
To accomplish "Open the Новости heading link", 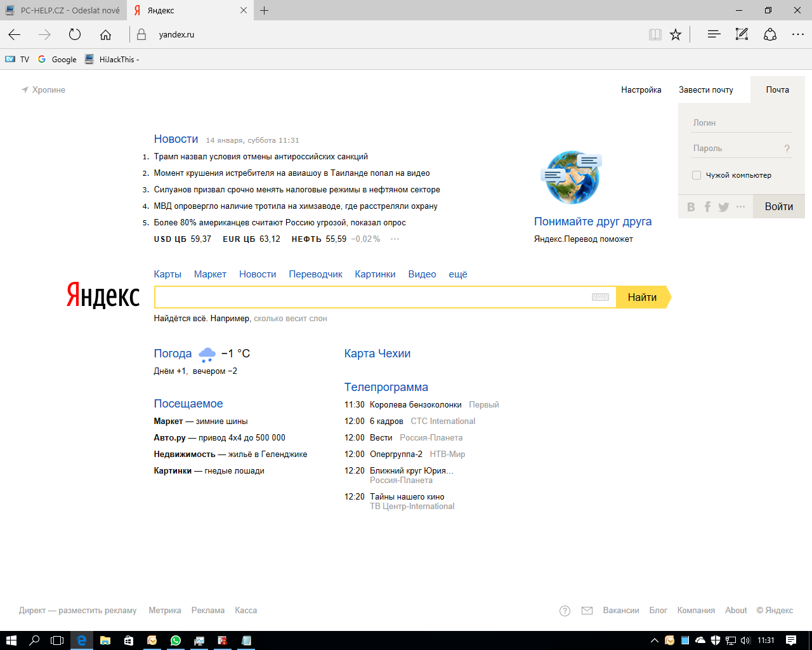I will click(176, 139).
